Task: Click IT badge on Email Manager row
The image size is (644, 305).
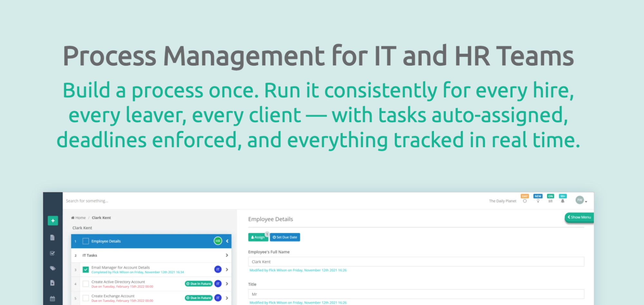Action: click(218, 270)
